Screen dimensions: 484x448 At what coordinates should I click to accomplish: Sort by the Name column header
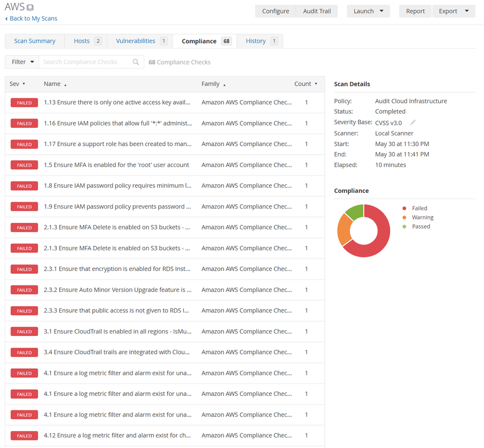click(x=55, y=84)
